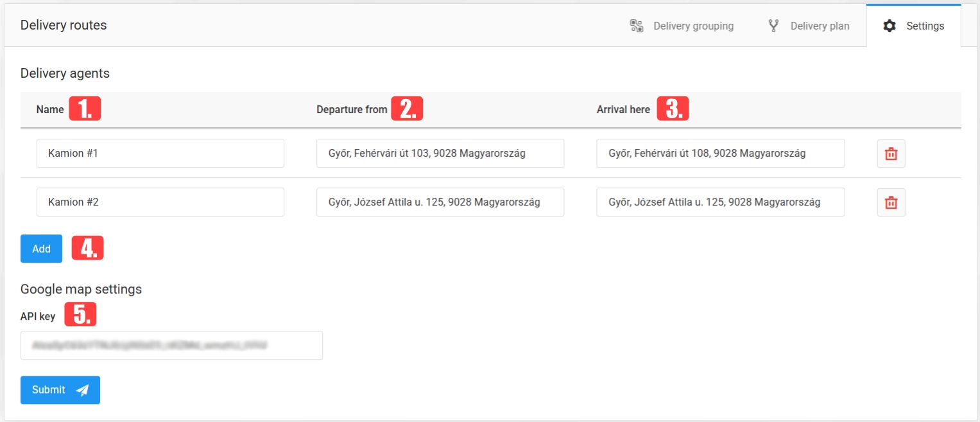980x422 pixels.
Task: Delete the Kamion #2 delivery agent row
Action: click(891, 202)
